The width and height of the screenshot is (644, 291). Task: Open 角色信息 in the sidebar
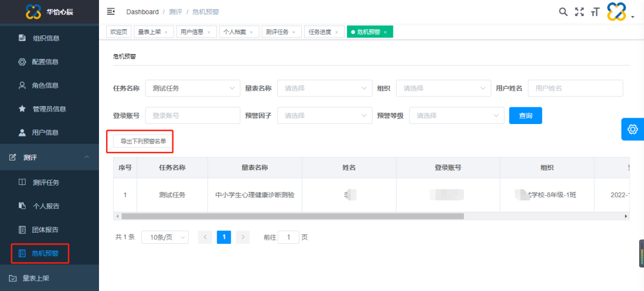(49, 85)
